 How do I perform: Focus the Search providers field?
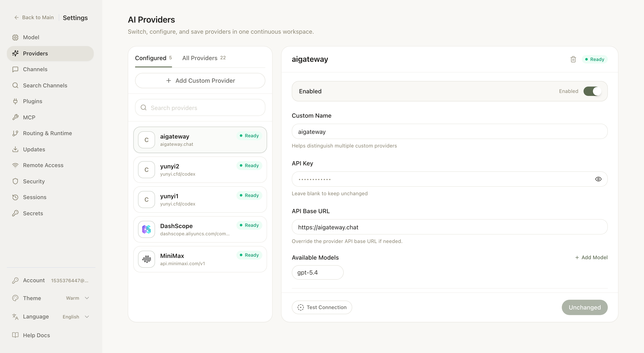200,108
